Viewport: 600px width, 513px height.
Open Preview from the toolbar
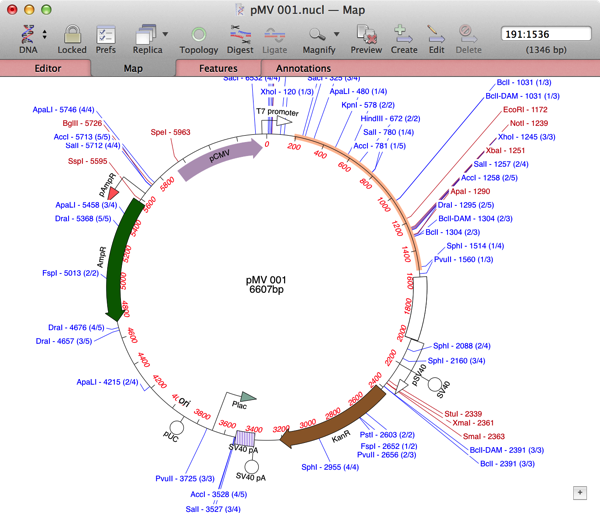[x=366, y=34]
